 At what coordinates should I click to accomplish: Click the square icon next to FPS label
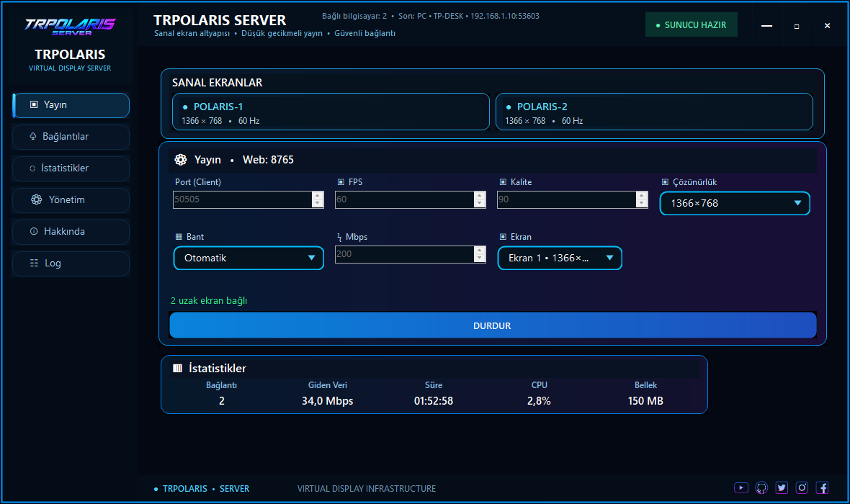coord(341,182)
